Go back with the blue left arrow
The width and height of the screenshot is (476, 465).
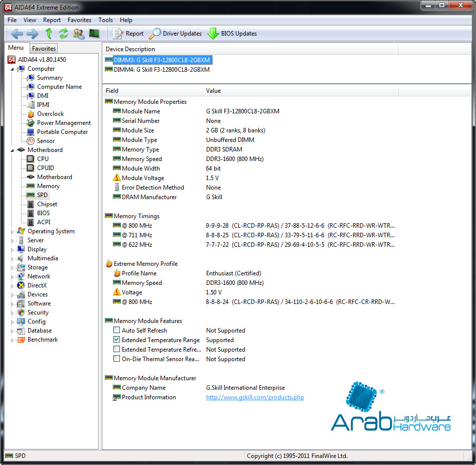click(17, 34)
